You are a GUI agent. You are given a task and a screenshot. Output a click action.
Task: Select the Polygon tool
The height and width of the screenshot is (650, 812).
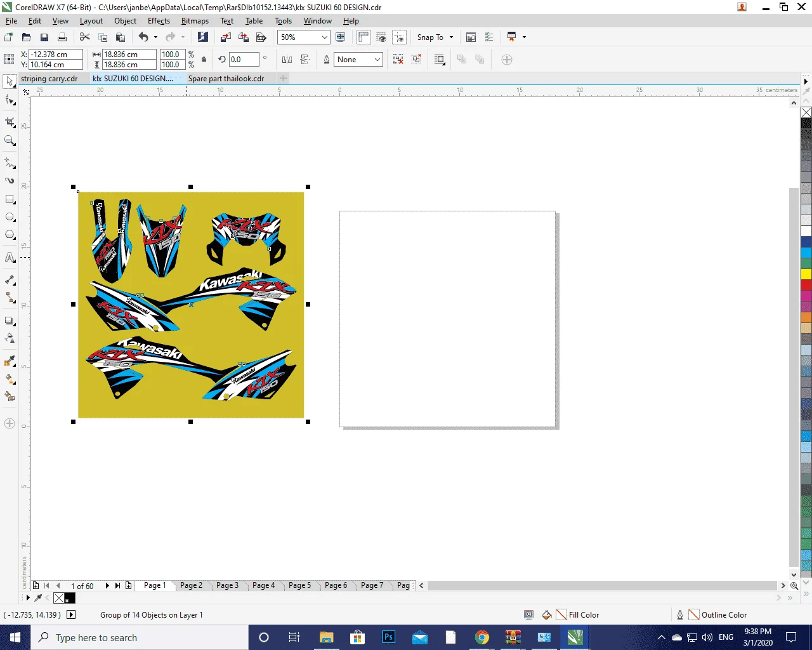(10, 235)
